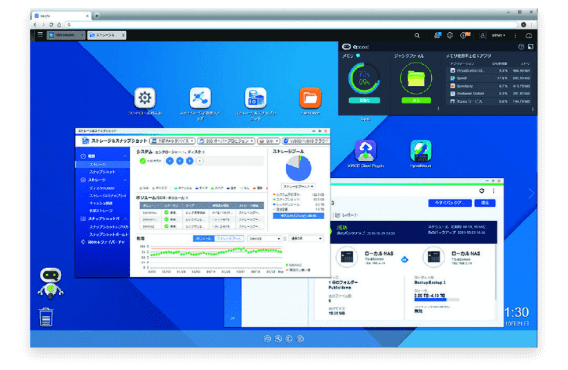Open the Network & Virtual Switch desktop icon
568x370 pixels.
pyautogui.click(x=200, y=98)
